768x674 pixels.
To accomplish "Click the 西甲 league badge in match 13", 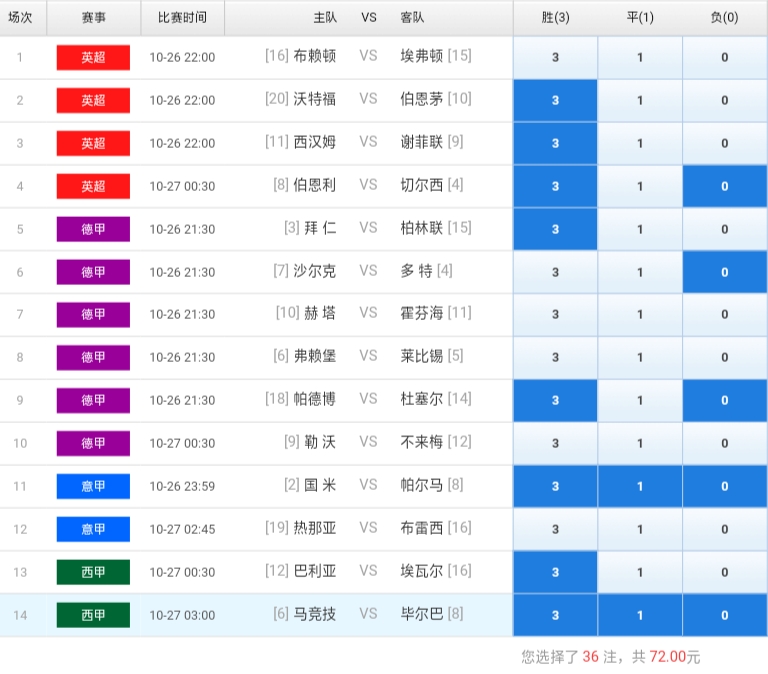I will coord(93,572).
